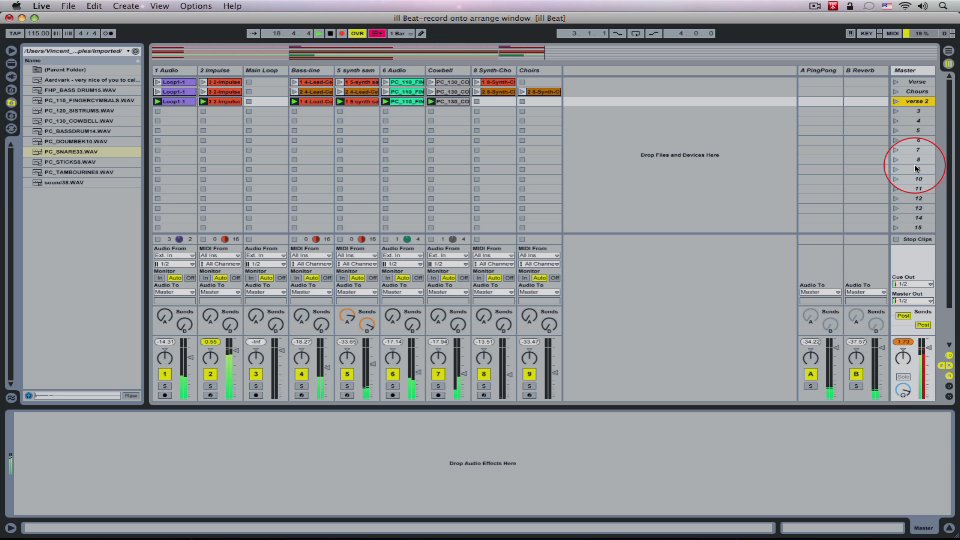The height and width of the screenshot is (540, 960).
Task: Click the Master cue volume knob
Action: click(x=903, y=390)
